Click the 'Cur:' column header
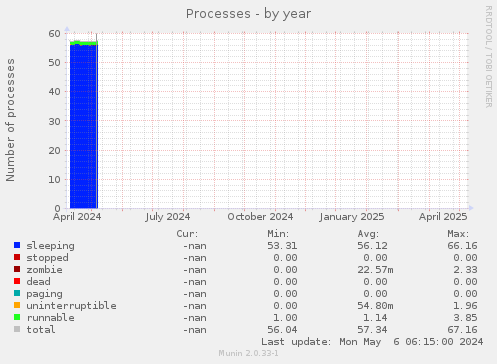 tap(187, 234)
